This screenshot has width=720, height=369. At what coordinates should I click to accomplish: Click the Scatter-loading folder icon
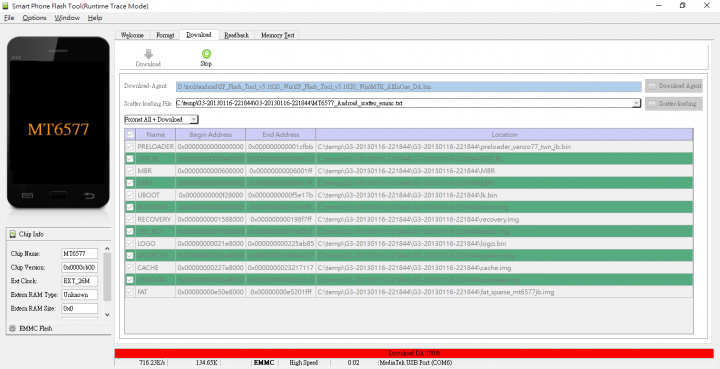pos(652,104)
